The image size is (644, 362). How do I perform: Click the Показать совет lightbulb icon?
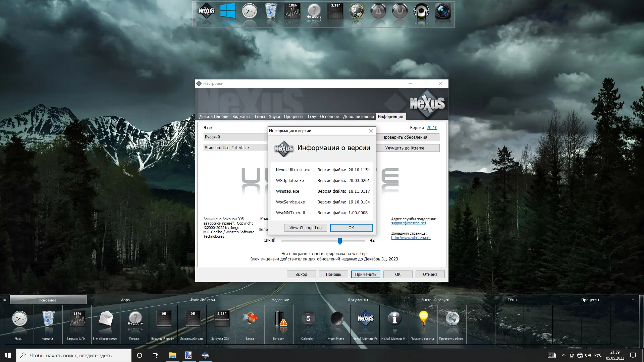point(423,319)
